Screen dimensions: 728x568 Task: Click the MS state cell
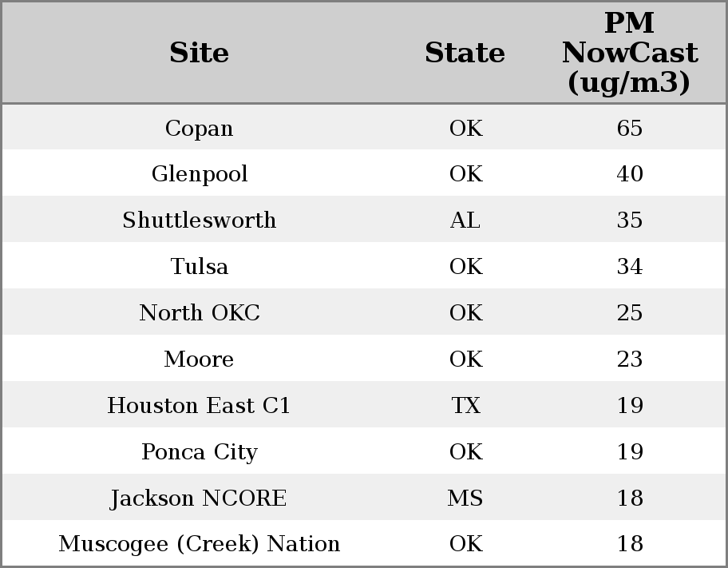click(465, 498)
